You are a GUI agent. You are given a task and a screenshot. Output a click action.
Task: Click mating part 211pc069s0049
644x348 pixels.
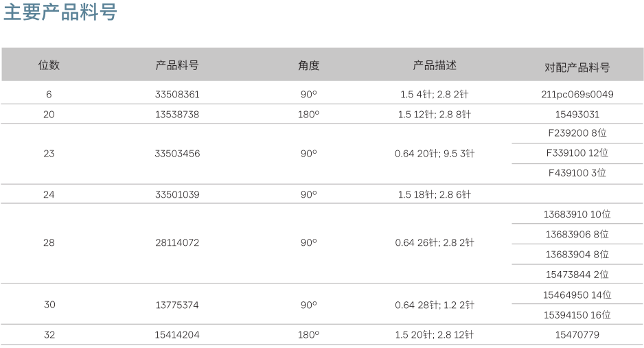click(577, 95)
